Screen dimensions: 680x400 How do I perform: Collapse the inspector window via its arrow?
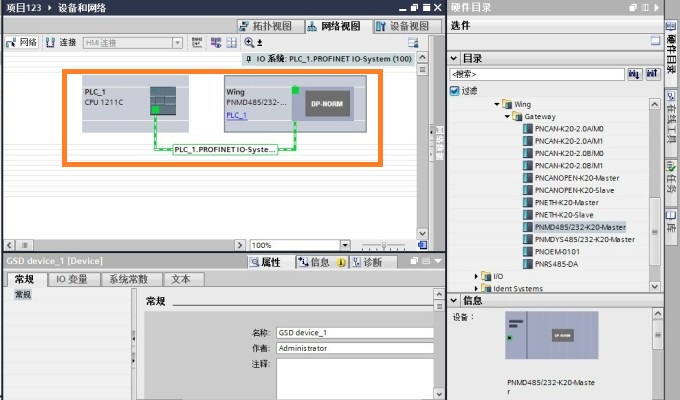(x=438, y=261)
